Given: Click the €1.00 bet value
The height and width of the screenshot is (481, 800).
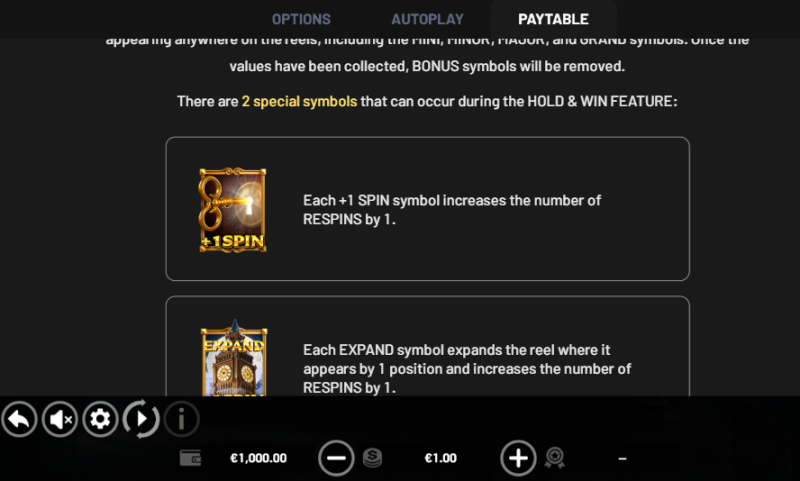Looking at the screenshot, I should 440,458.
